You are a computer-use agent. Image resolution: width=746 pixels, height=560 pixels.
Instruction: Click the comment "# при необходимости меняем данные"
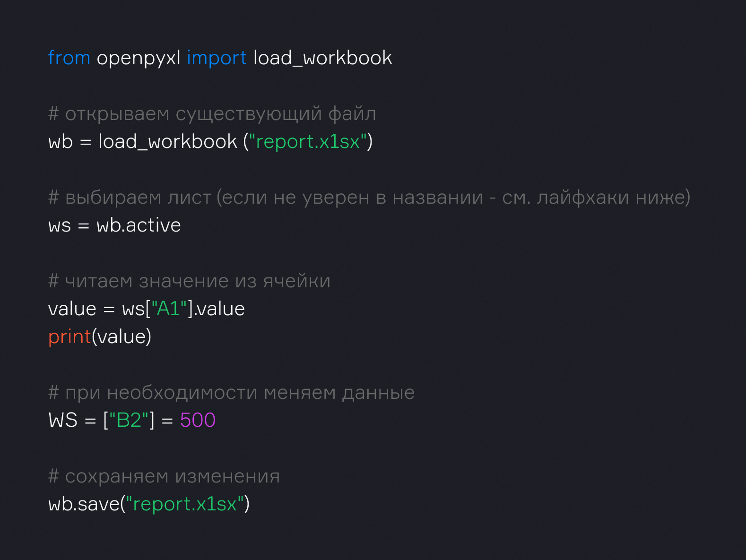point(231,393)
